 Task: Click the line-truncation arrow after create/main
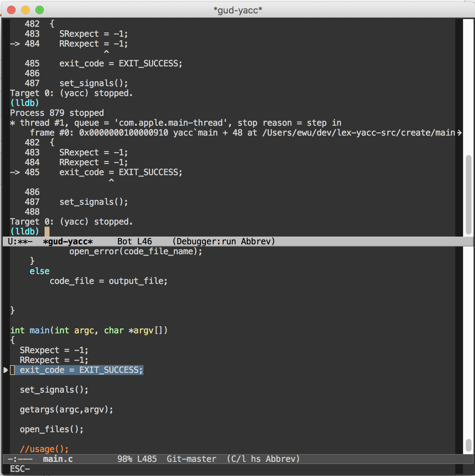click(459, 133)
